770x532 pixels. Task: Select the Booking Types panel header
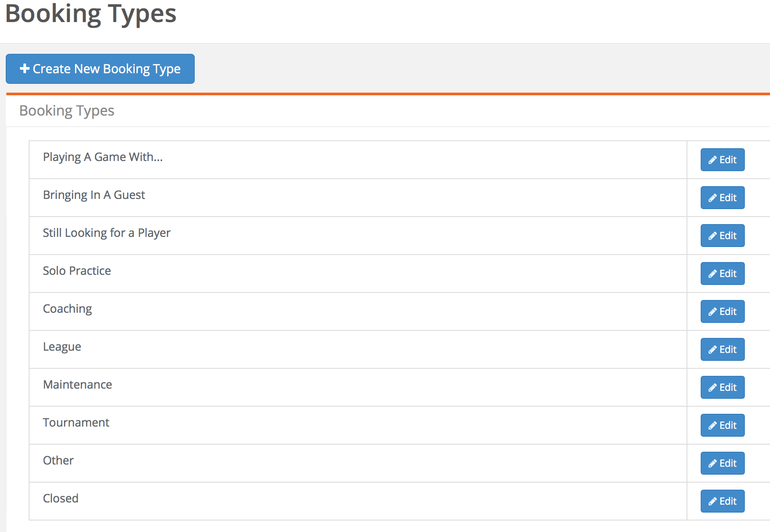[66, 110]
